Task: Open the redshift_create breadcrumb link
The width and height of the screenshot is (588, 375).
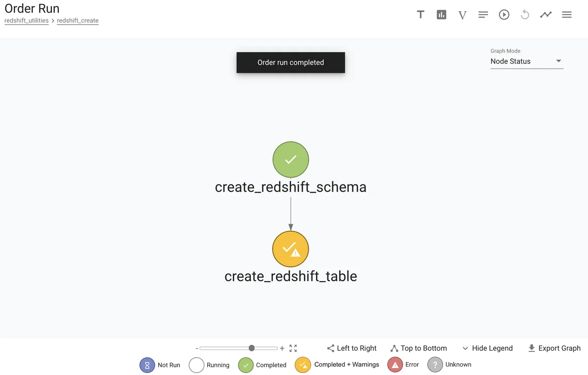Action: click(x=77, y=21)
